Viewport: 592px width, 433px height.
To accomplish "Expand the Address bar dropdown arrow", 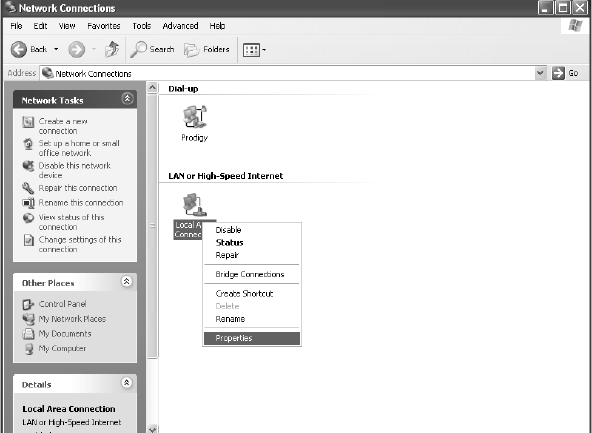I will pos(540,73).
